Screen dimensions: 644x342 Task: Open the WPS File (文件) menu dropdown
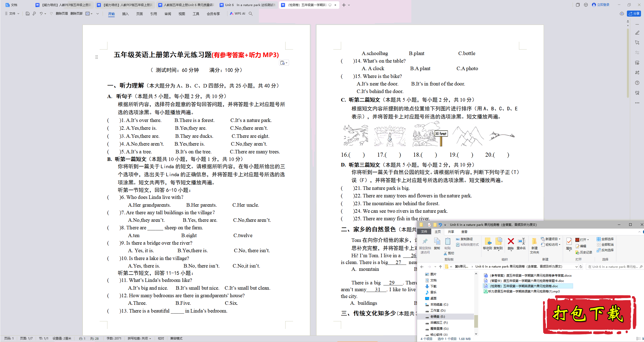[12, 14]
